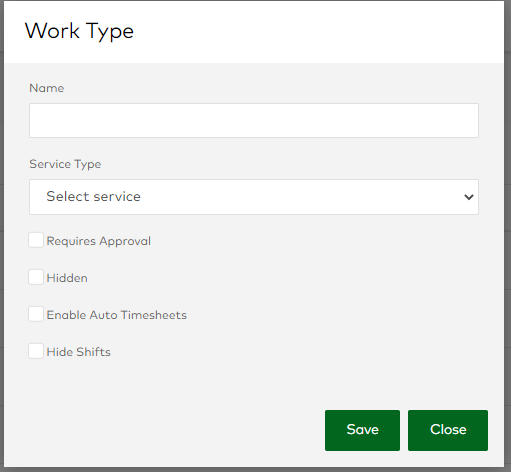511x472 pixels.
Task: Click the Work Type dialog title
Action: (79, 32)
